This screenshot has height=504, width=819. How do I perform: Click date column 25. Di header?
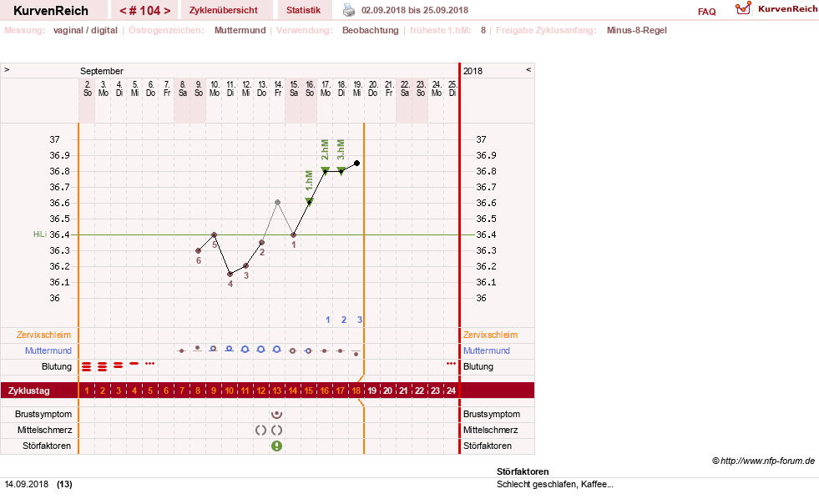[x=452, y=88]
